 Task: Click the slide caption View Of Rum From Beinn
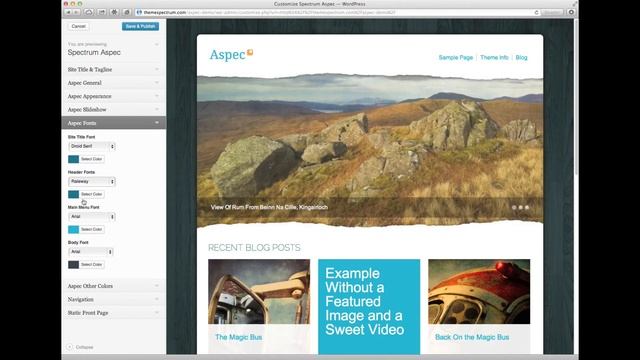(x=269, y=207)
